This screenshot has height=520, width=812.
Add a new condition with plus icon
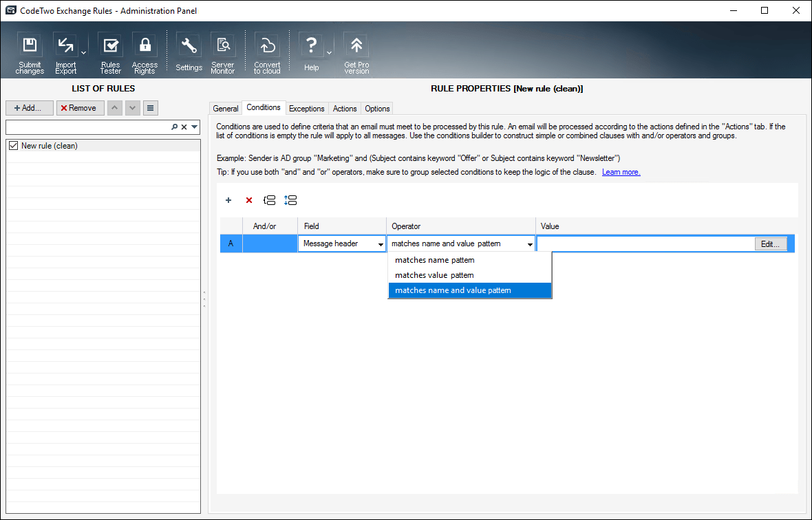(228, 200)
